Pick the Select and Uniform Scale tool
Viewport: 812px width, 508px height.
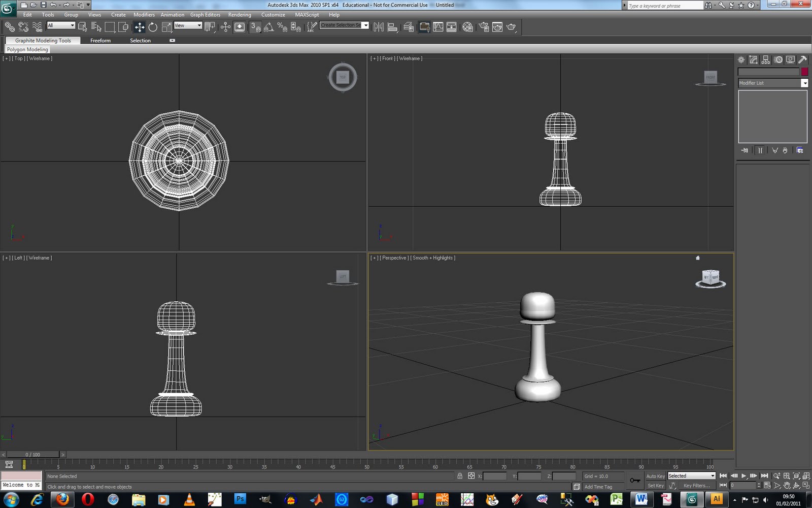166,26
